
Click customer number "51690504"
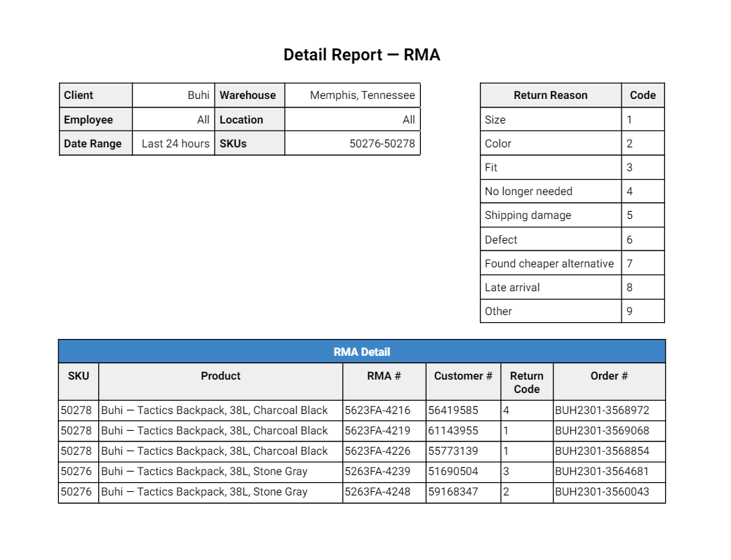(453, 472)
